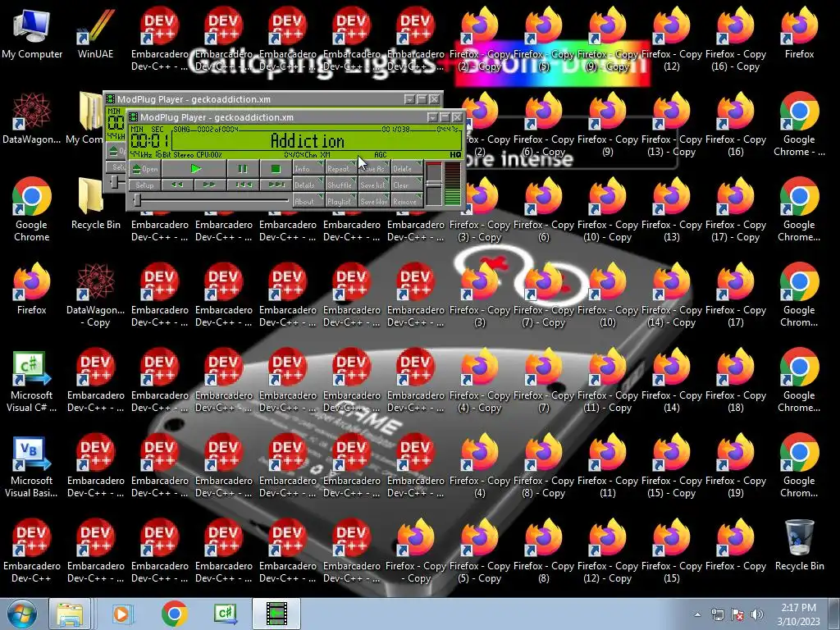Screen dimensions: 840x630
Task: Toggle the AGC indicator on the display
Action: [x=381, y=155]
